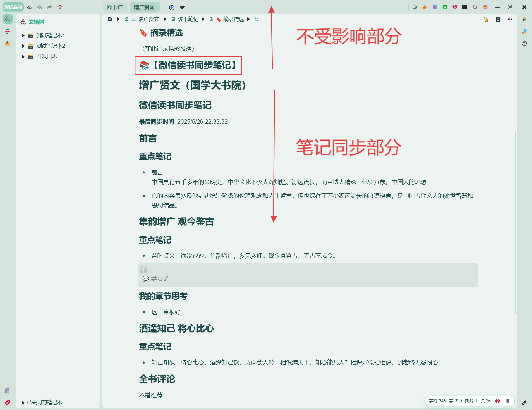Click the notebook icon in bottom left dock

pyautogui.click(x=7, y=391)
